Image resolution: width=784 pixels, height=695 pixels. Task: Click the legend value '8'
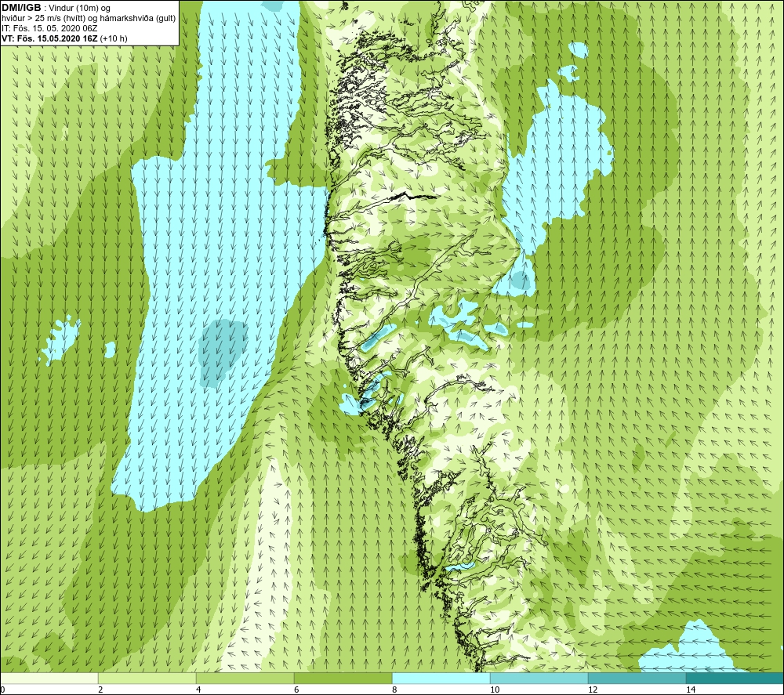click(x=394, y=690)
